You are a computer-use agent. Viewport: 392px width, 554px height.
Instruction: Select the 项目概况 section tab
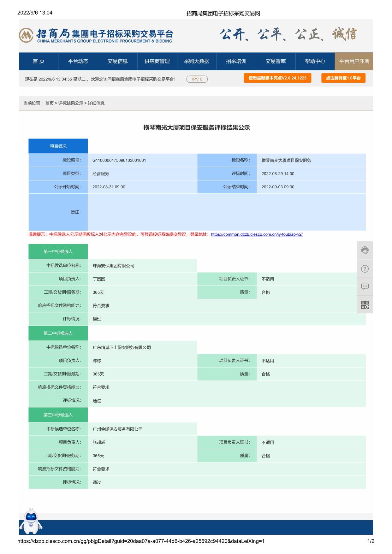(58, 146)
